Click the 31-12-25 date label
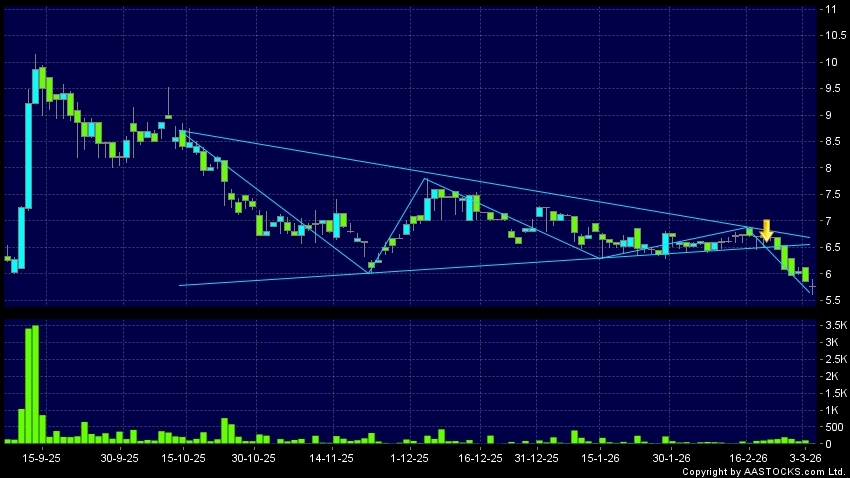The height and width of the screenshot is (478, 850). coord(535,457)
